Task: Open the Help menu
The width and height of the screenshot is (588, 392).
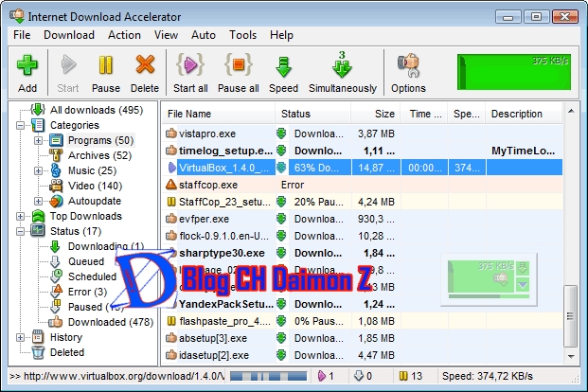Action: (x=281, y=35)
